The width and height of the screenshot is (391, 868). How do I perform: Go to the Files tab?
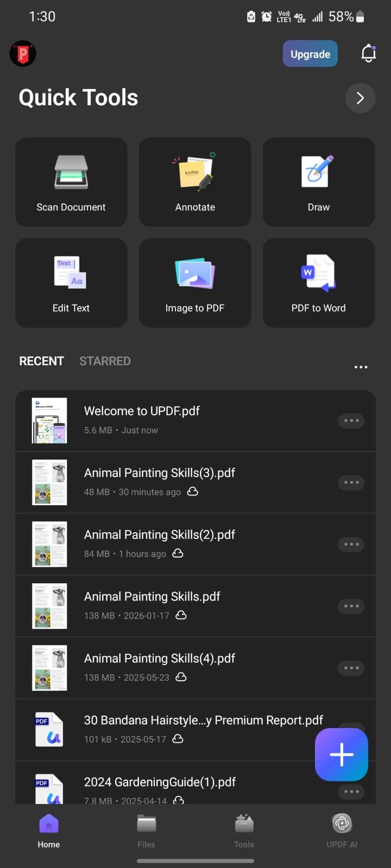pyautogui.click(x=146, y=831)
